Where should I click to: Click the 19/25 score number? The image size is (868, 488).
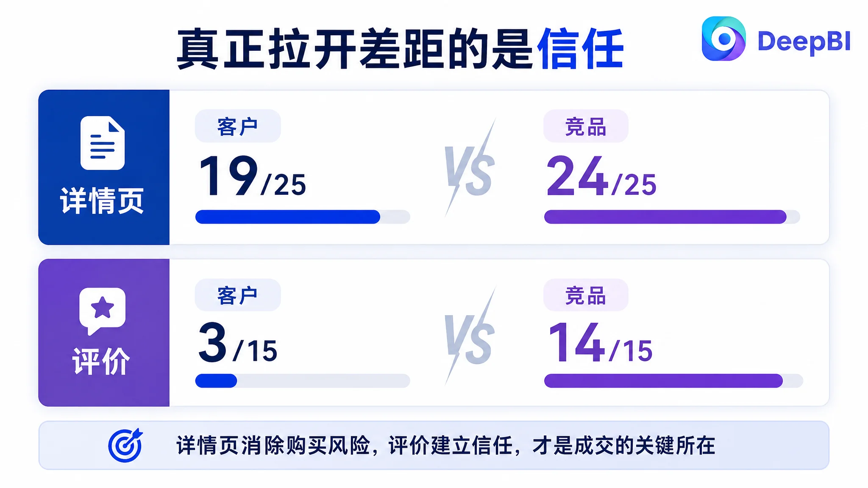pyautogui.click(x=252, y=176)
